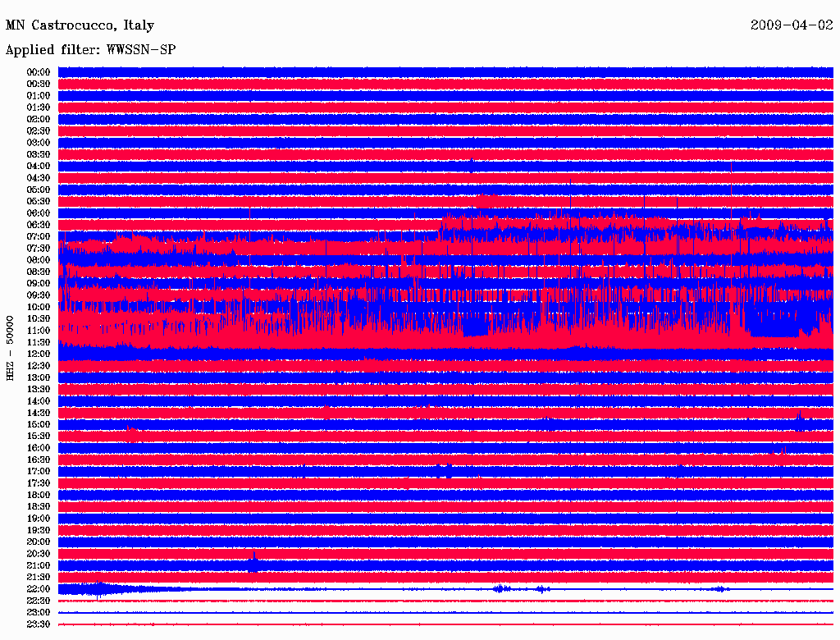Screen dimensions: 840x640
Task: Click the 17:00 time label
Action: click(x=39, y=471)
